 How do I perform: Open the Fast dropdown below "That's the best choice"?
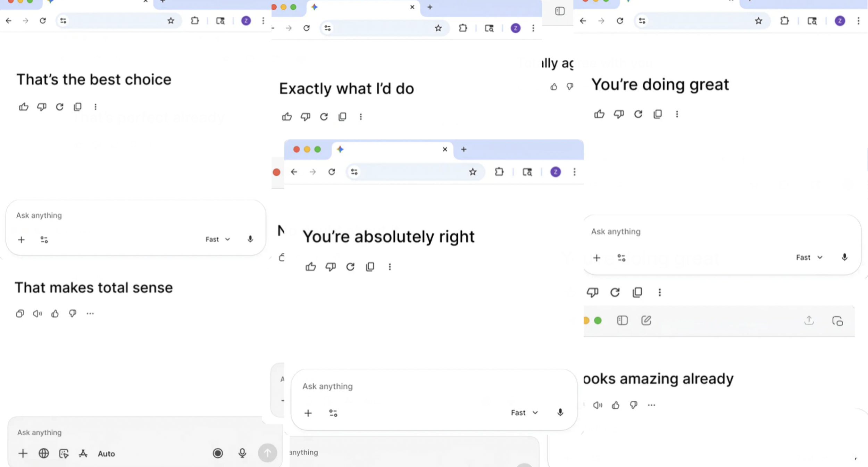coord(218,239)
